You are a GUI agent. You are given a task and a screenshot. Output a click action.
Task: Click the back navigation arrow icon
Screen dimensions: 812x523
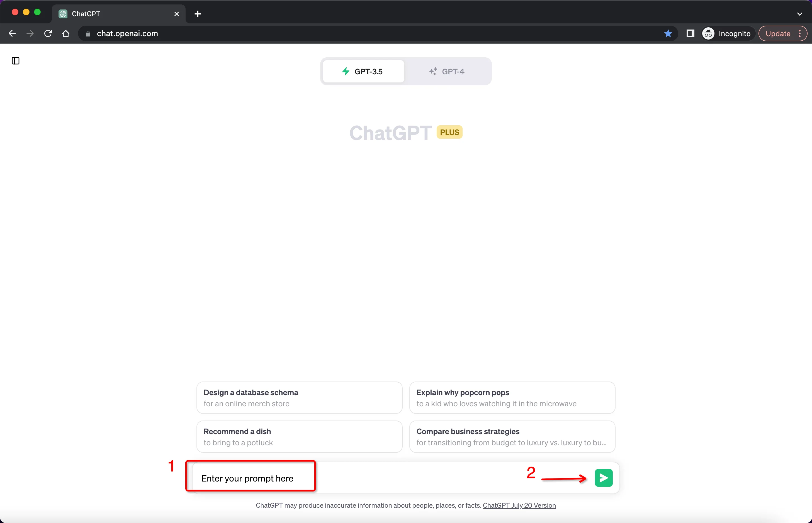pyautogui.click(x=13, y=33)
